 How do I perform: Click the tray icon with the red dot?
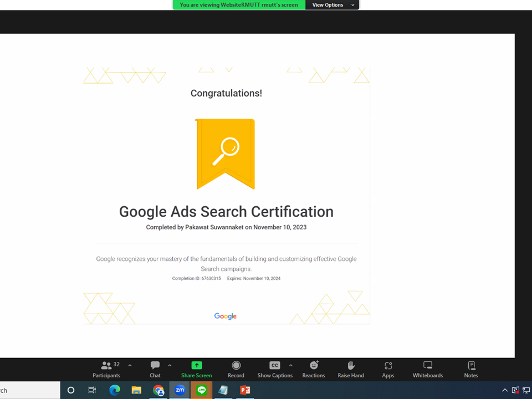[x=515, y=390]
